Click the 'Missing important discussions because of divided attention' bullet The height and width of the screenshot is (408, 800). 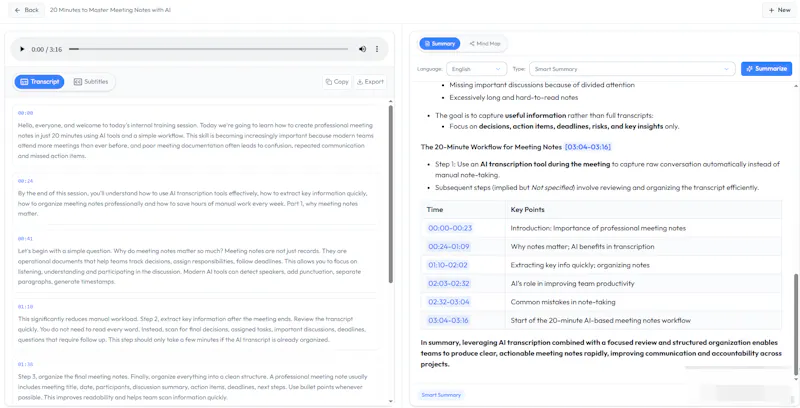542,85
